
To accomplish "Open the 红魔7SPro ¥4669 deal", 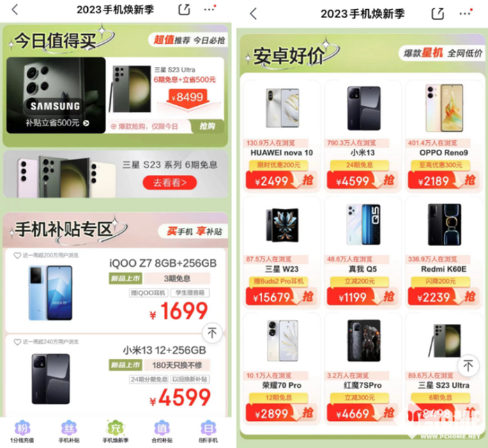I will [363, 413].
